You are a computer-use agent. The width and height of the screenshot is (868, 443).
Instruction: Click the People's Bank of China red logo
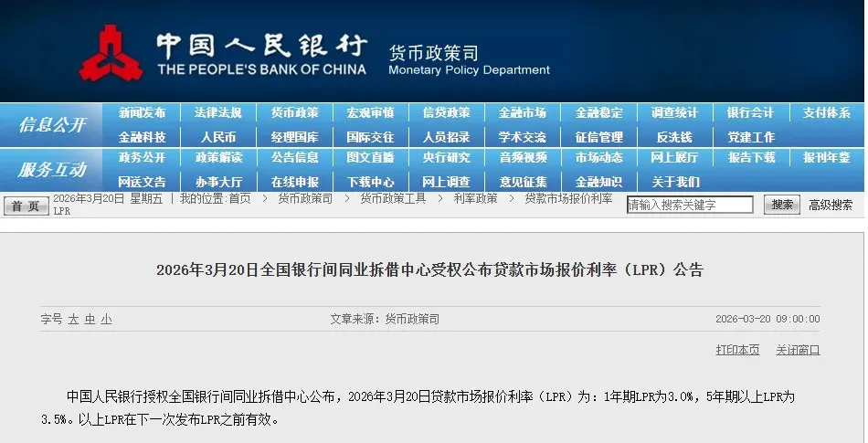(x=111, y=53)
